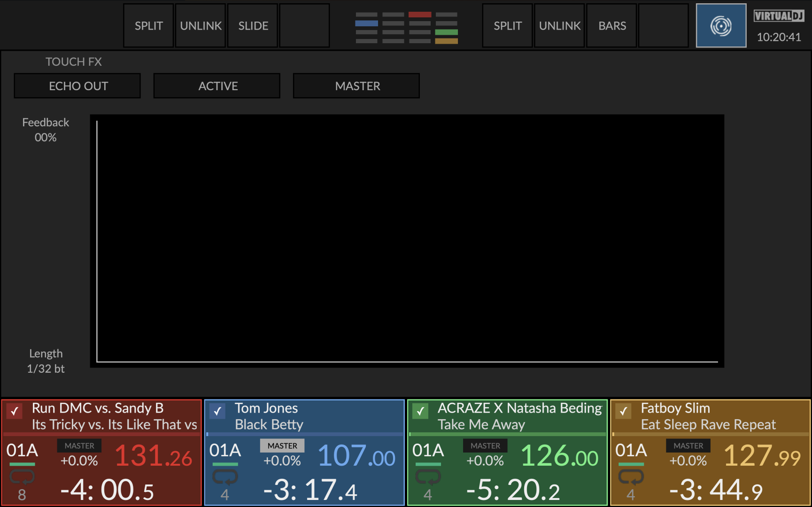Click the song progress bar on Tom Jones deck
Image resolution: width=812 pixels, height=507 pixels.
pos(304,434)
